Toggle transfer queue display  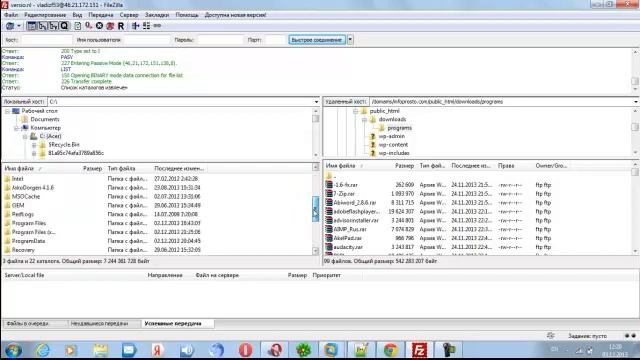click(64, 26)
